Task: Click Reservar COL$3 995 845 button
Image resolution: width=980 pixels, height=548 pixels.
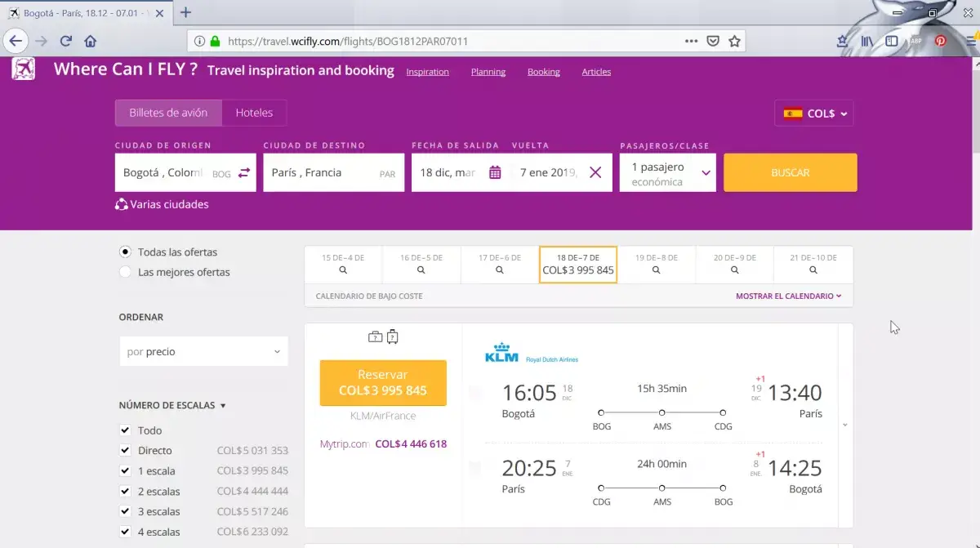Action: pos(383,382)
